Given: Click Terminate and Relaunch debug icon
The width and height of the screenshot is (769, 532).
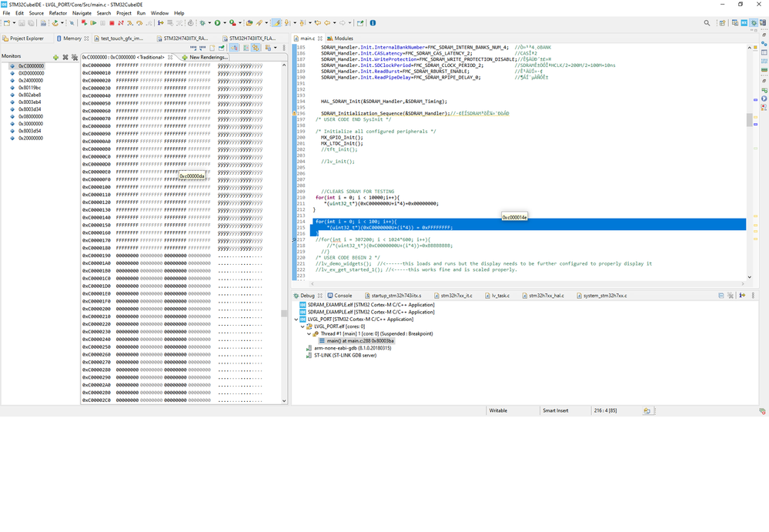Looking at the screenshot, I should pyautogui.click(x=84, y=23).
